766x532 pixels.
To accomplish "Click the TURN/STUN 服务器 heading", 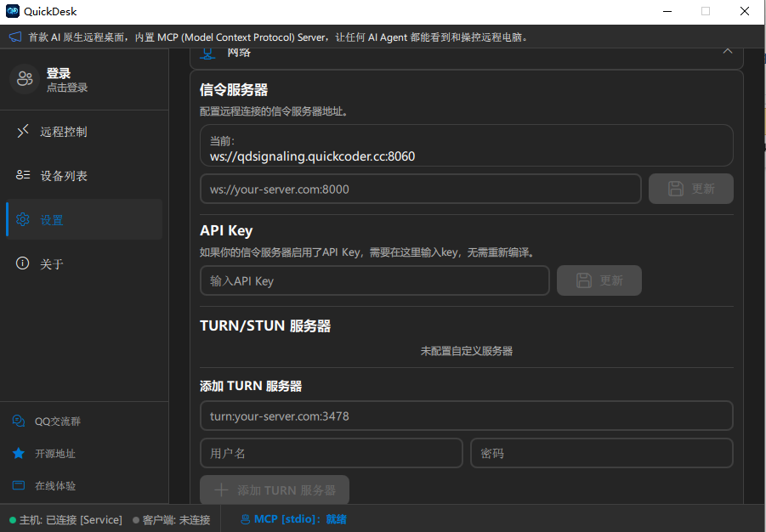I will point(265,325).
